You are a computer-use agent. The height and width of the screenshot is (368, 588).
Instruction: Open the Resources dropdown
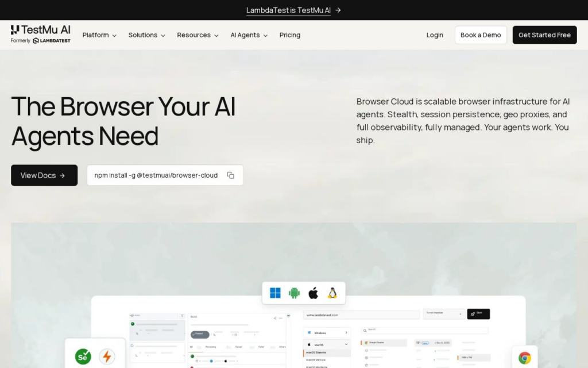click(198, 35)
